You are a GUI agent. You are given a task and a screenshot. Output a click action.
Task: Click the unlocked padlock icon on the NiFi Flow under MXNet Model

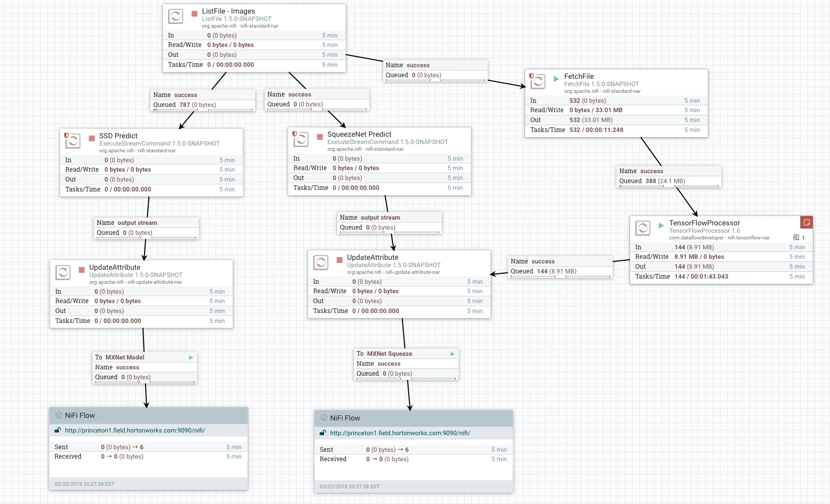coord(58,430)
